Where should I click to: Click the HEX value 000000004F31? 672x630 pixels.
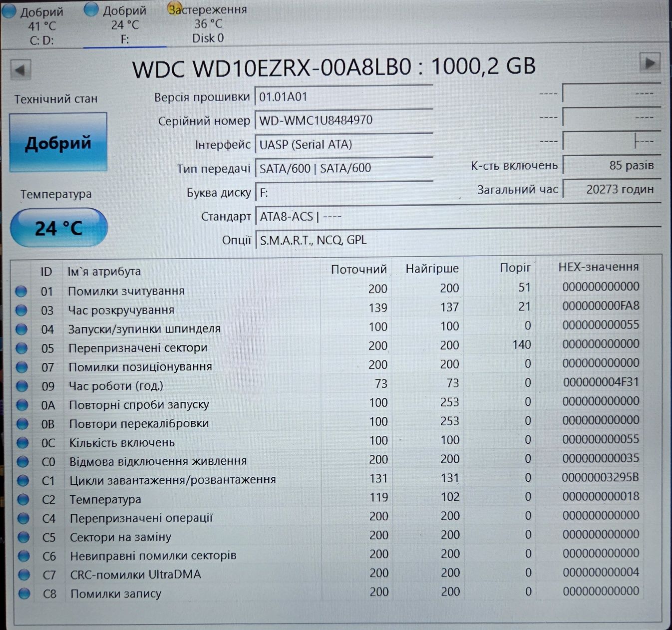pos(601,382)
